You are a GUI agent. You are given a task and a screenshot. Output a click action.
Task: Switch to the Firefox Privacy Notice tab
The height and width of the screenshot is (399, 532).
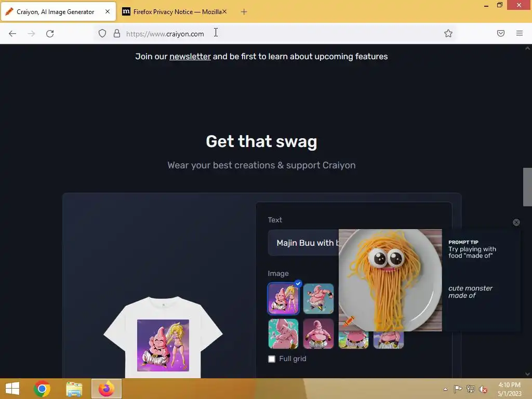(x=175, y=12)
